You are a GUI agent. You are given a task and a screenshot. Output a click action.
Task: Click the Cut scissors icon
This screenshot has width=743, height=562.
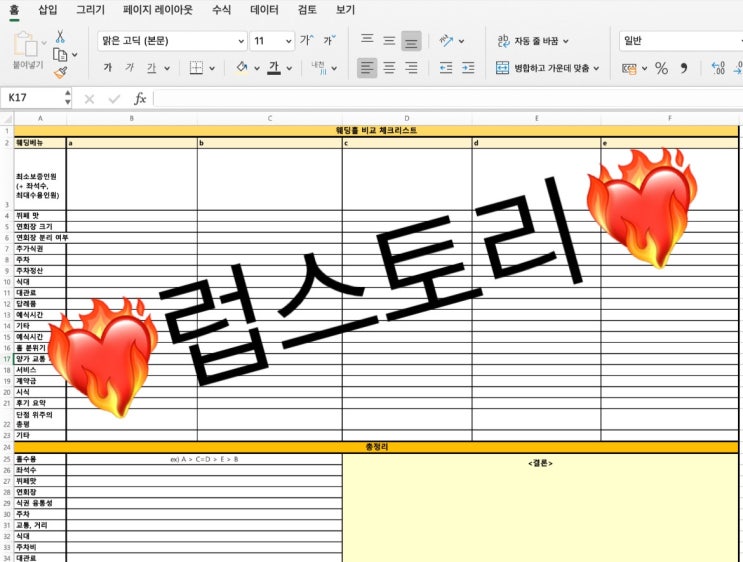(x=60, y=36)
